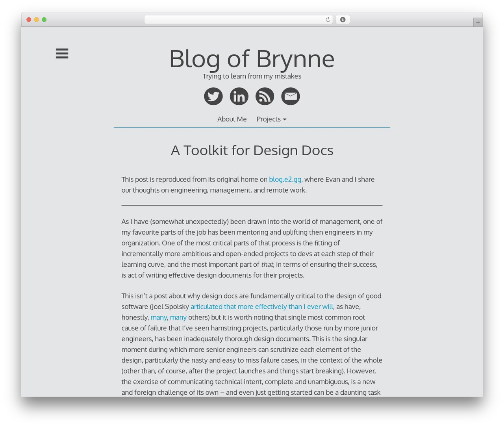Open a new tab with plus button
504x427 pixels.
click(478, 22)
